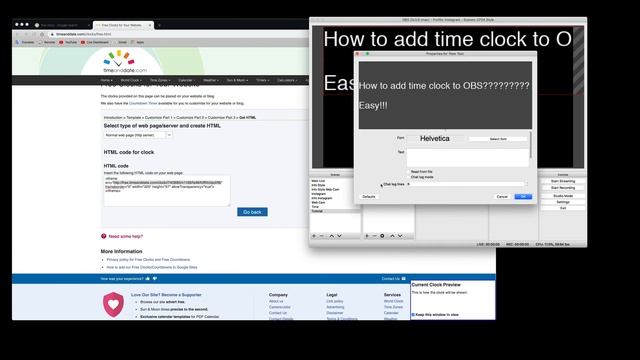Viewport: 640px width, 360px height.
Task: Open the Live Dashboard bookmark
Action: click(x=95, y=42)
